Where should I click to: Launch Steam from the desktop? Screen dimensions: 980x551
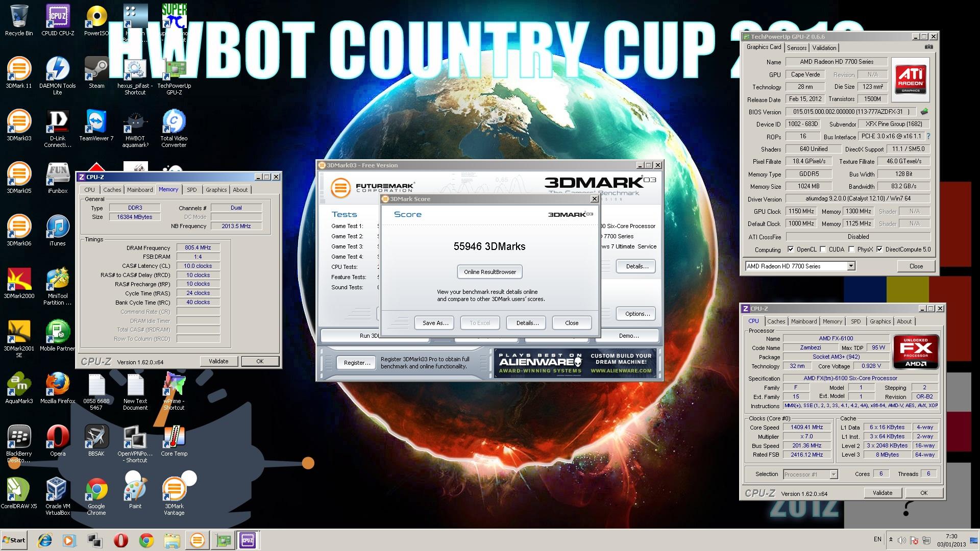pos(96,72)
